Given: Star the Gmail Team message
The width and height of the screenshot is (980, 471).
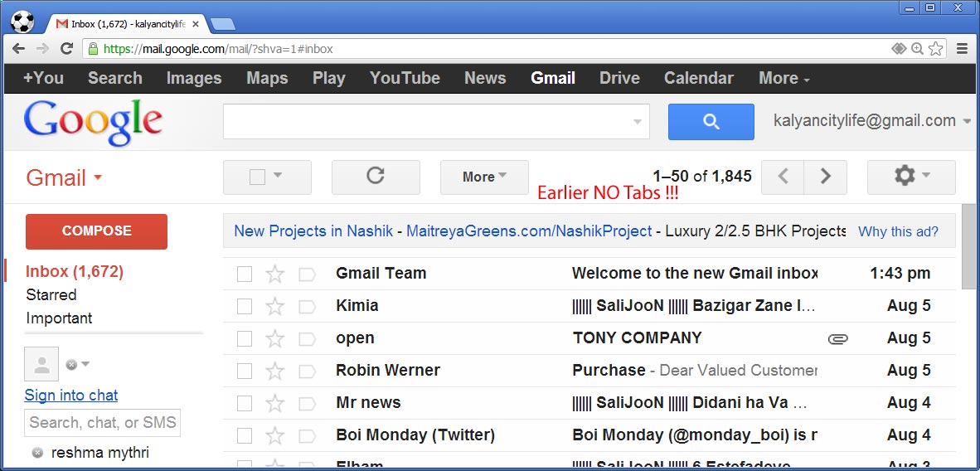Looking at the screenshot, I should pyautogui.click(x=275, y=274).
